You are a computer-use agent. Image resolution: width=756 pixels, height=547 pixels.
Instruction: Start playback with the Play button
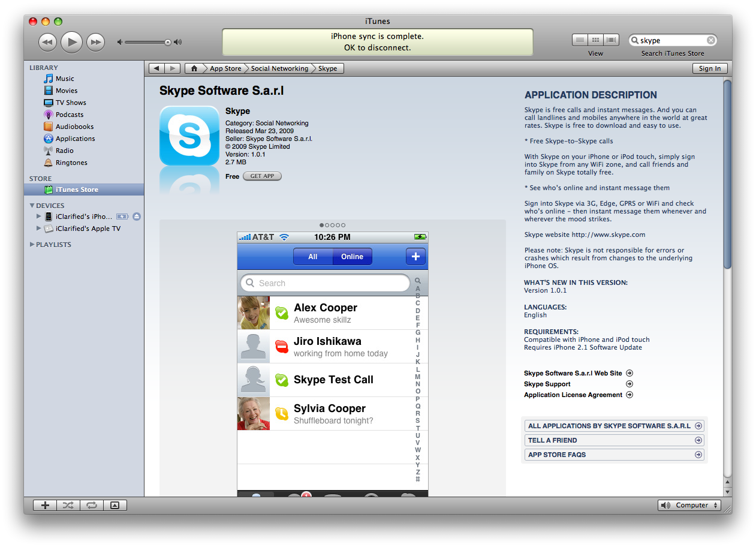[71, 41]
